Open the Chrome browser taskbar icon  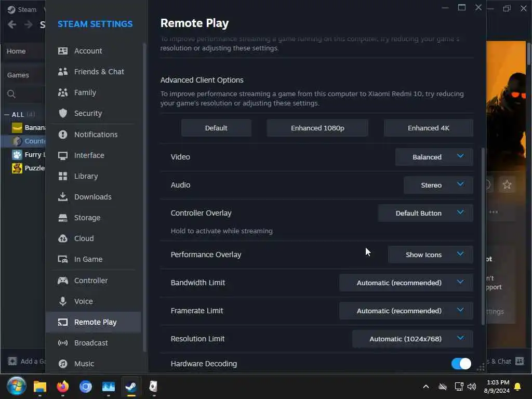(x=86, y=387)
